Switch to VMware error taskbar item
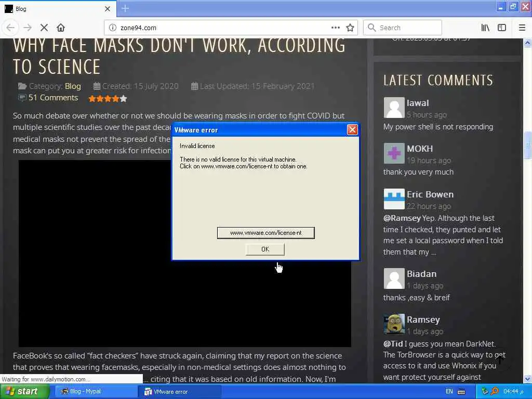The width and height of the screenshot is (532, 399). coord(180,392)
